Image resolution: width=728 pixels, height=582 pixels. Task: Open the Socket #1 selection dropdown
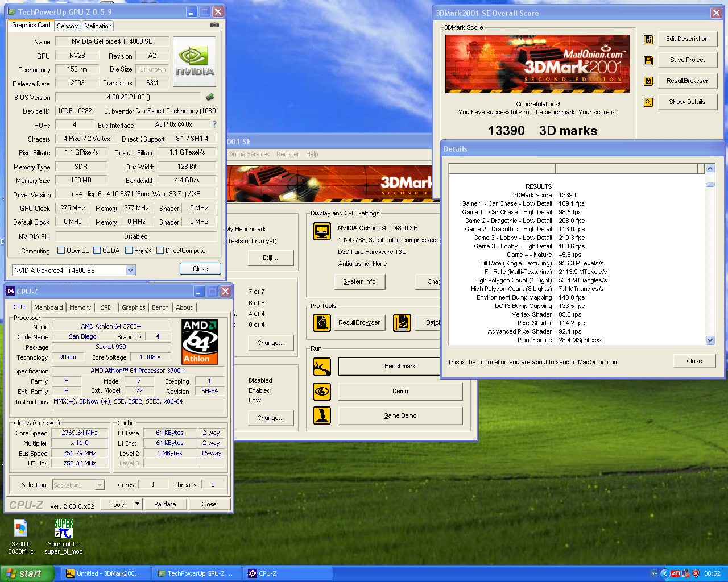[100, 485]
